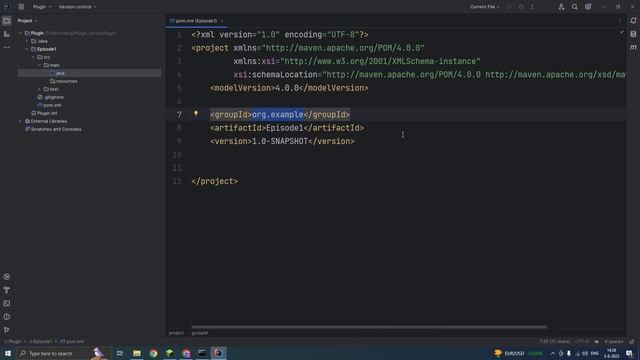The height and width of the screenshot is (360, 640).
Task: Expand the .idea folder
Action: [x=27, y=41]
